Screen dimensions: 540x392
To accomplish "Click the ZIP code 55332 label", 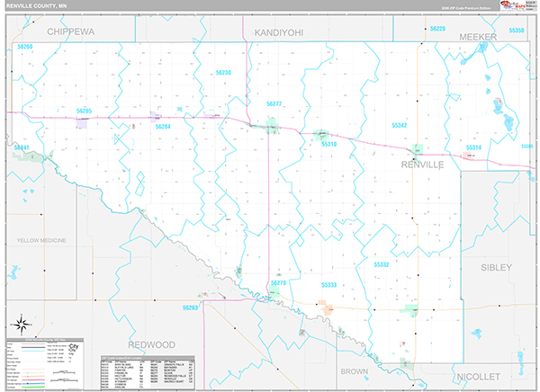I will pos(382,264).
